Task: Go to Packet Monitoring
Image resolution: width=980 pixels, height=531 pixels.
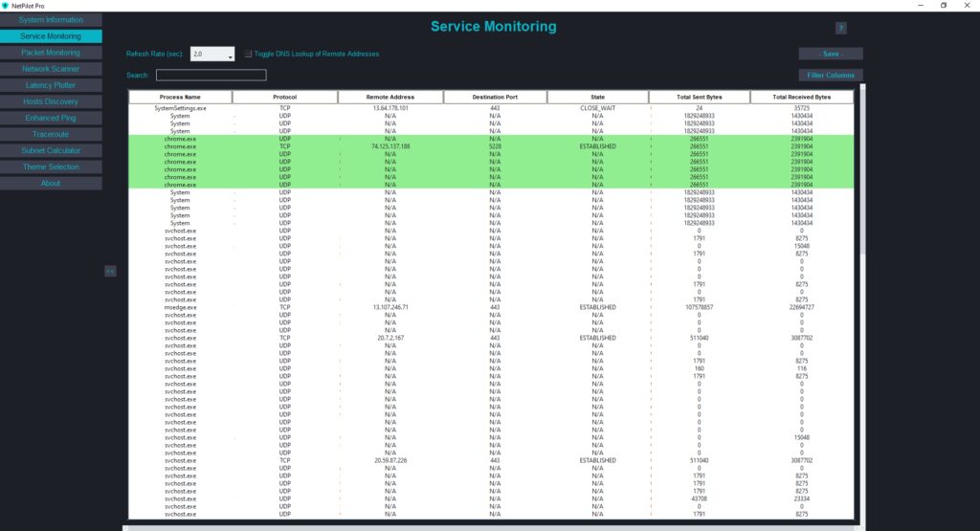Action: [51, 53]
